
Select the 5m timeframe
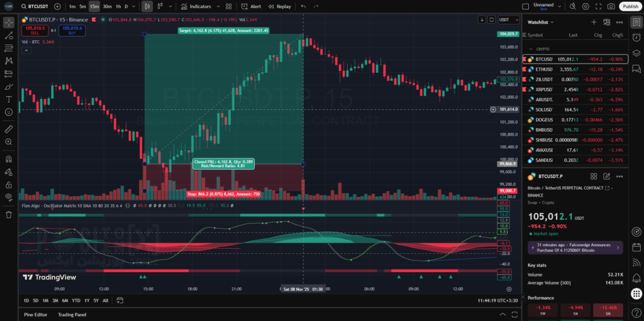(83, 6)
